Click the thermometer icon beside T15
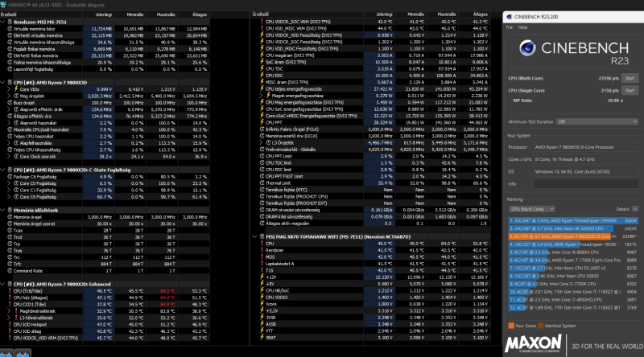Image resolution: width=644 pixels, height=357 pixels. coord(262,270)
